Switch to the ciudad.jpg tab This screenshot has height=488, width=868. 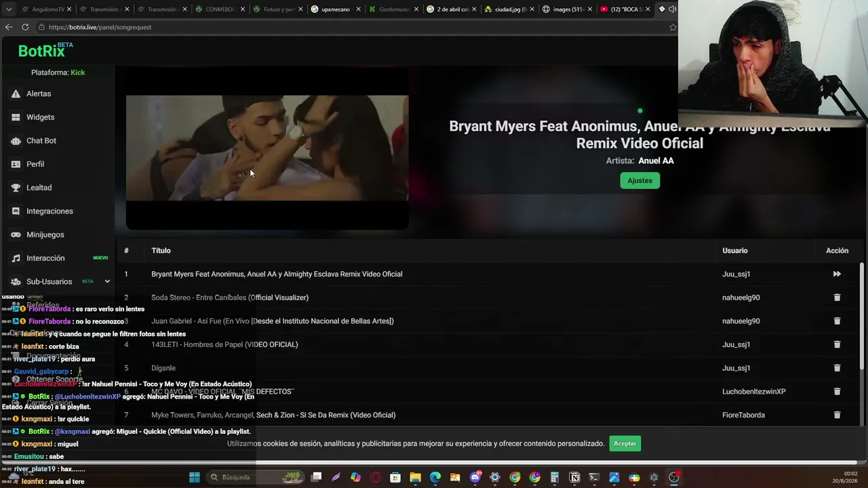(x=510, y=9)
